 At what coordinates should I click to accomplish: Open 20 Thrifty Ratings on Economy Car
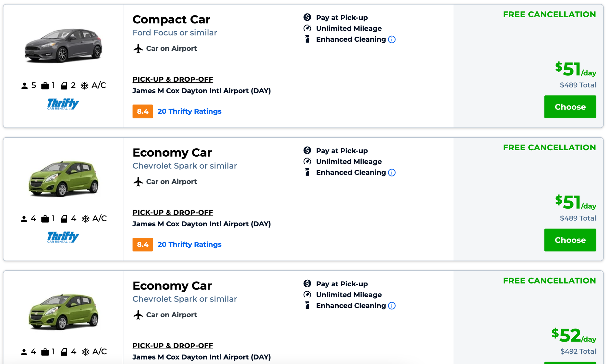189,245
